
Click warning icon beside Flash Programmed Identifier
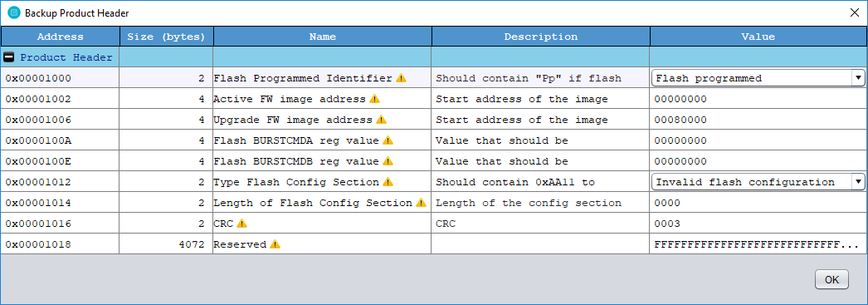402,78
